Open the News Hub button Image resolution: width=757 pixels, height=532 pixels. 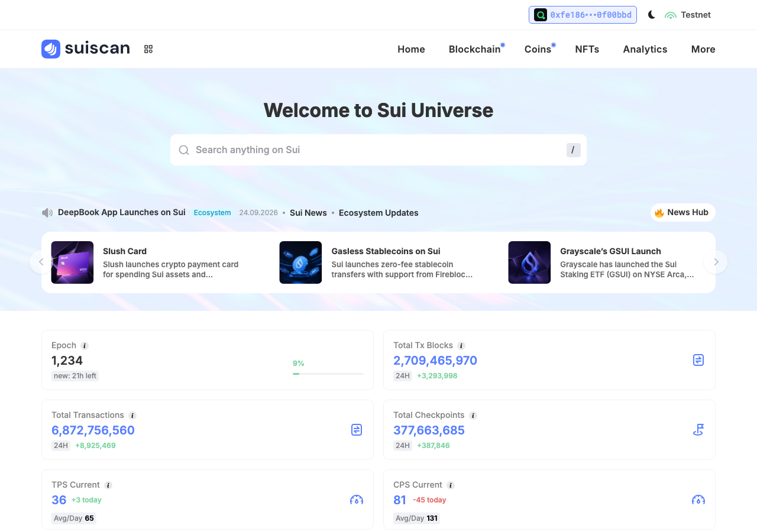pos(683,213)
